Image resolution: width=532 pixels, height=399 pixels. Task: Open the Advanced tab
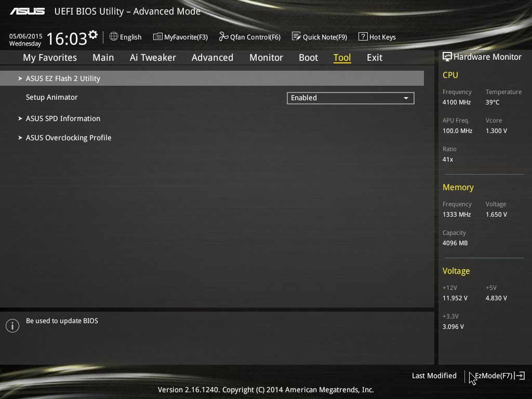(212, 58)
